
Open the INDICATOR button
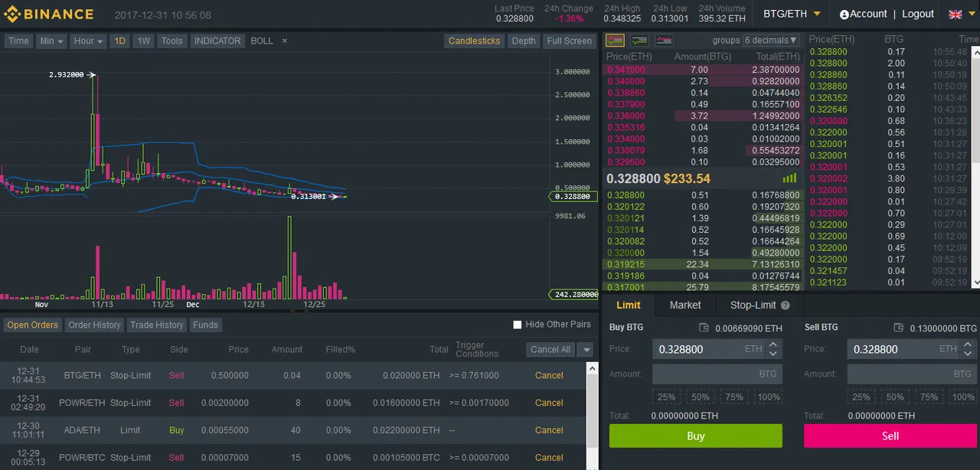217,41
